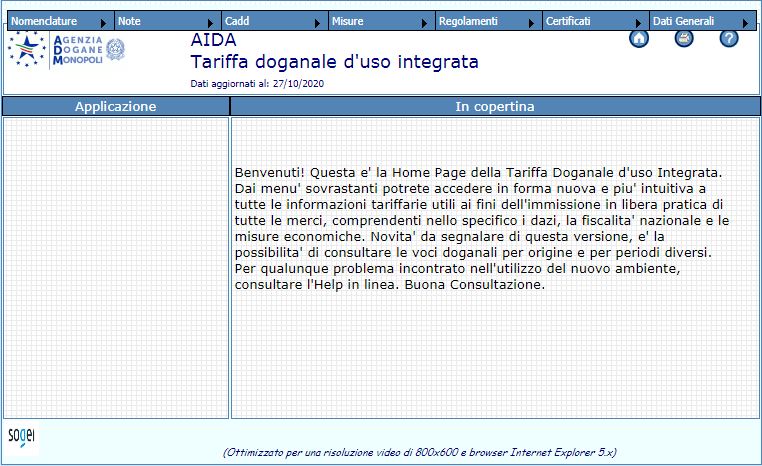Expand the Nomenclature menu arrow

(103, 23)
